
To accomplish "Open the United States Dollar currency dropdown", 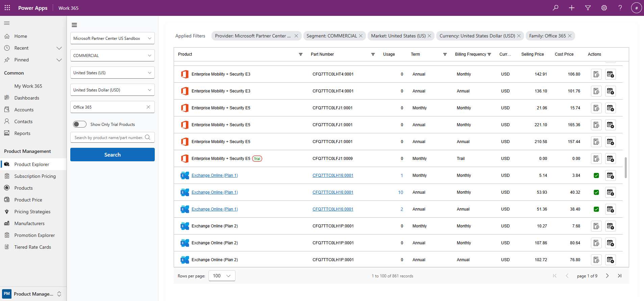I will point(113,90).
